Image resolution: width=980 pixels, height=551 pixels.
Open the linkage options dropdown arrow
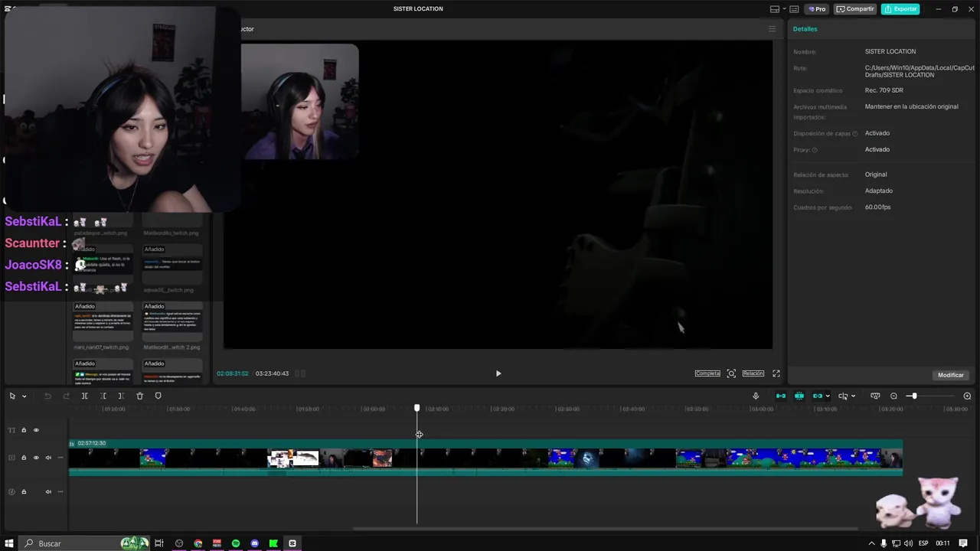(828, 396)
